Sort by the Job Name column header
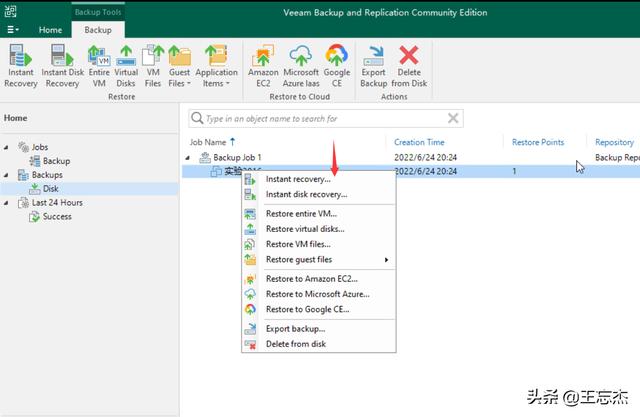Viewport: 640px width, 417px height. pos(207,142)
